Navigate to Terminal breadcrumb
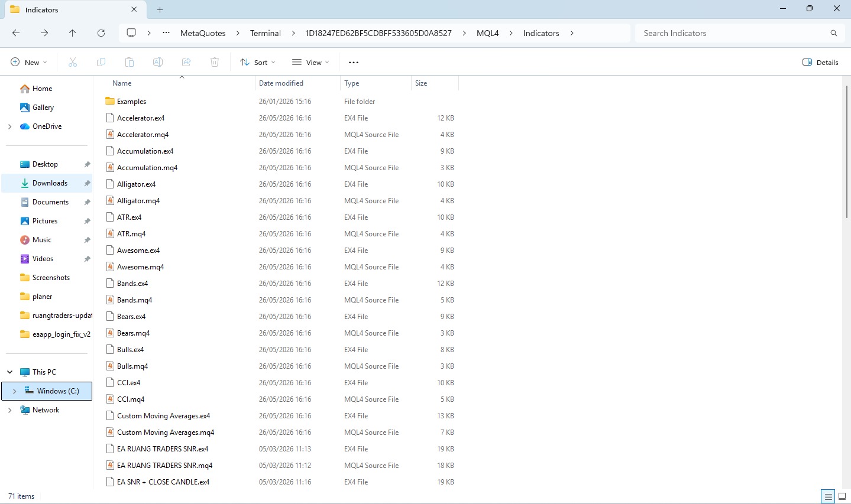Image resolution: width=851 pixels, height=504 pixels. coord(266,33)
